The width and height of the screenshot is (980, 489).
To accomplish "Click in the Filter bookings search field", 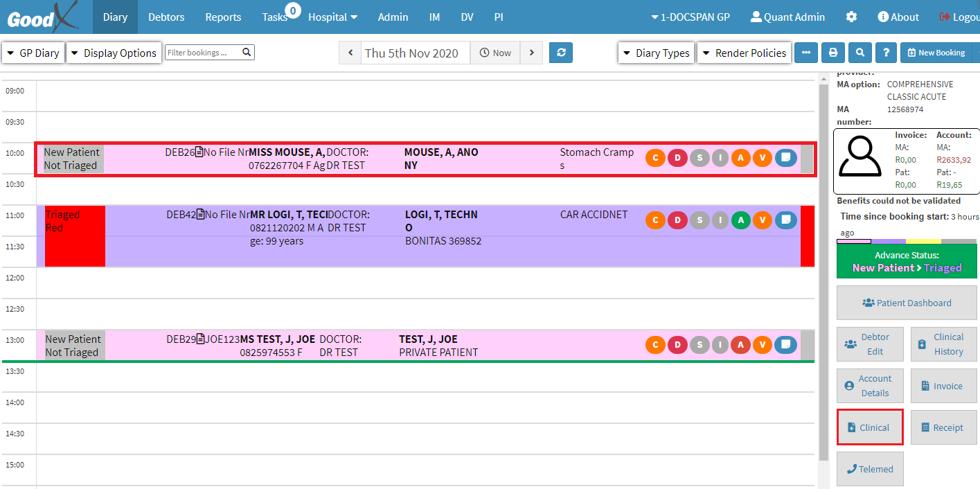I will click(204, 53).
